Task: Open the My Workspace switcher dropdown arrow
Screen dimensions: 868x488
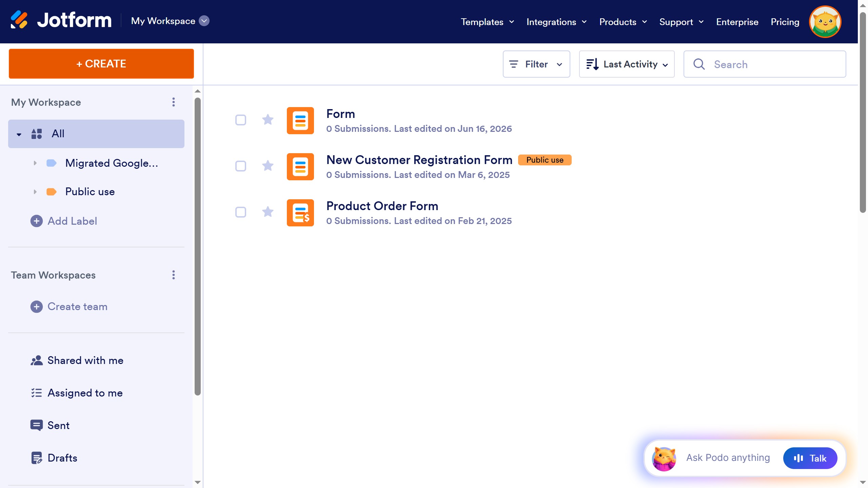Action: tap(204, 21)
